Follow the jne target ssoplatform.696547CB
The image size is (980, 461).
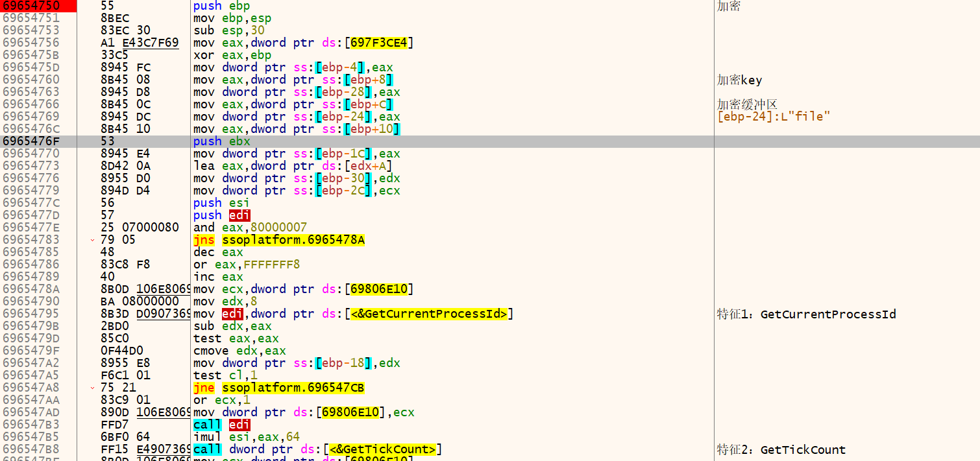293,388
